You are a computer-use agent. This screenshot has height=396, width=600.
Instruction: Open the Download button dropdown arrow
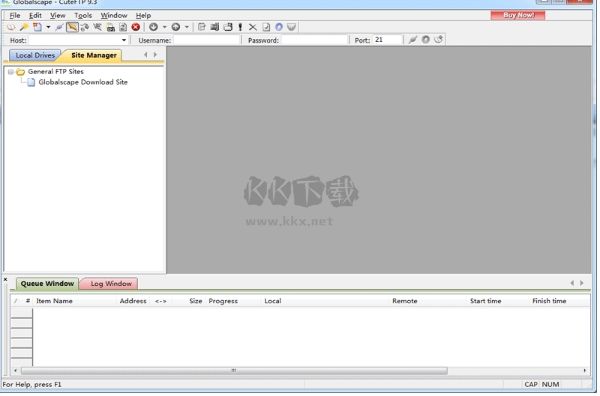pos(165,27)
